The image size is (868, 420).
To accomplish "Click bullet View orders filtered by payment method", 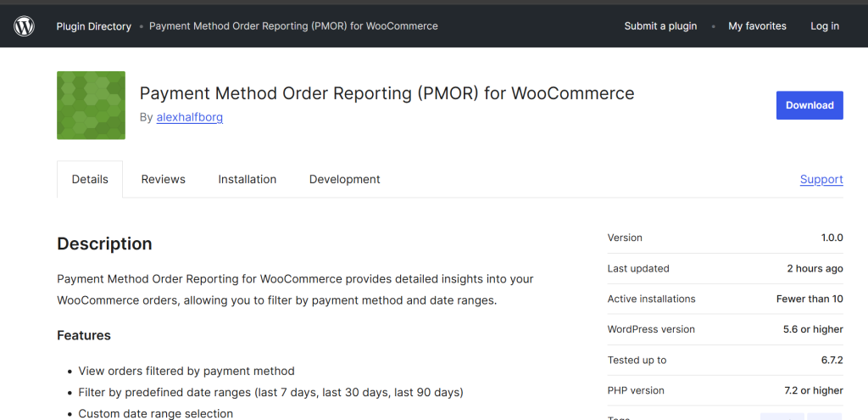I will click(x=186, y=371).
